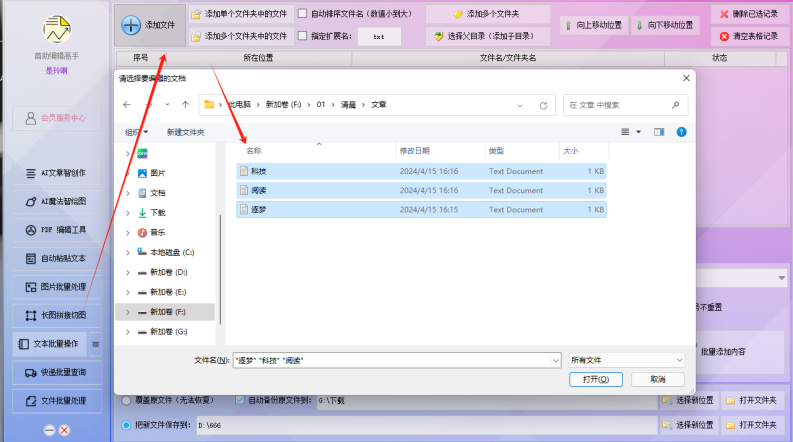Screen dimensions: 793x442
Task: Click the sidebar minimize round icon
Action: tap(49, 430)
